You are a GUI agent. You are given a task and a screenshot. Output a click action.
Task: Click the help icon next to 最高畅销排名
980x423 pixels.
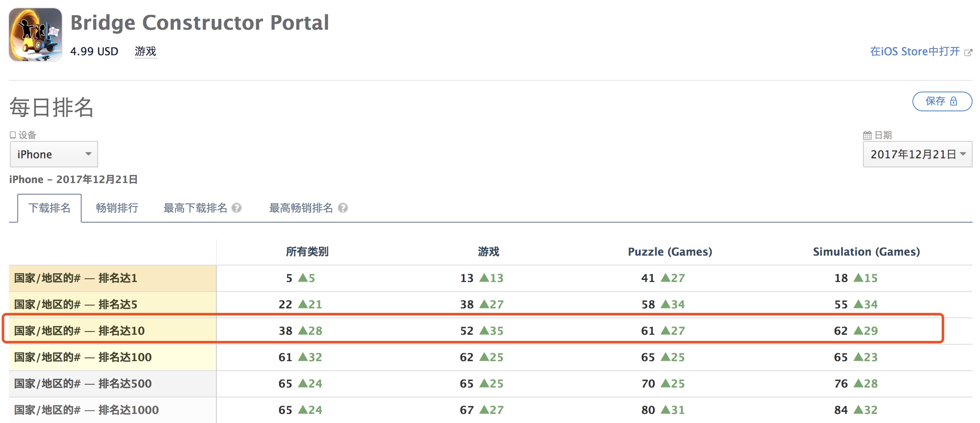(343, 208)
